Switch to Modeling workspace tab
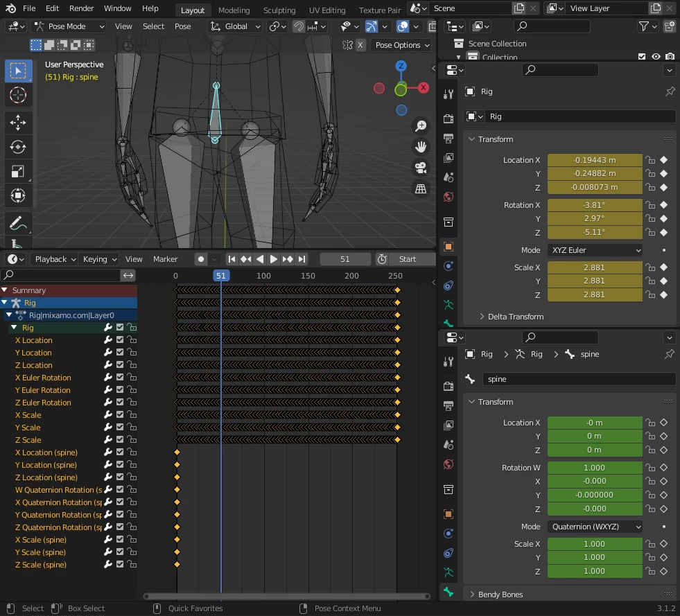Screen dimensions: 680x616 click(234, 10)
